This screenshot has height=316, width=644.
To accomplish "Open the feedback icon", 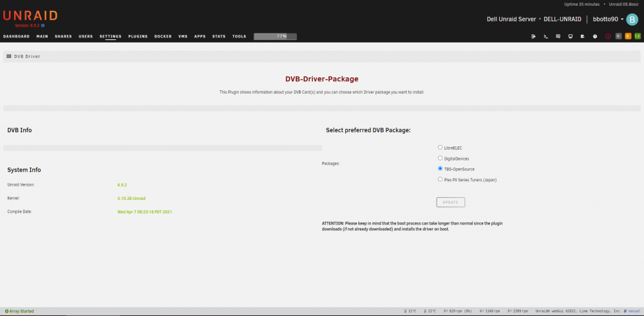I will 558,36.
